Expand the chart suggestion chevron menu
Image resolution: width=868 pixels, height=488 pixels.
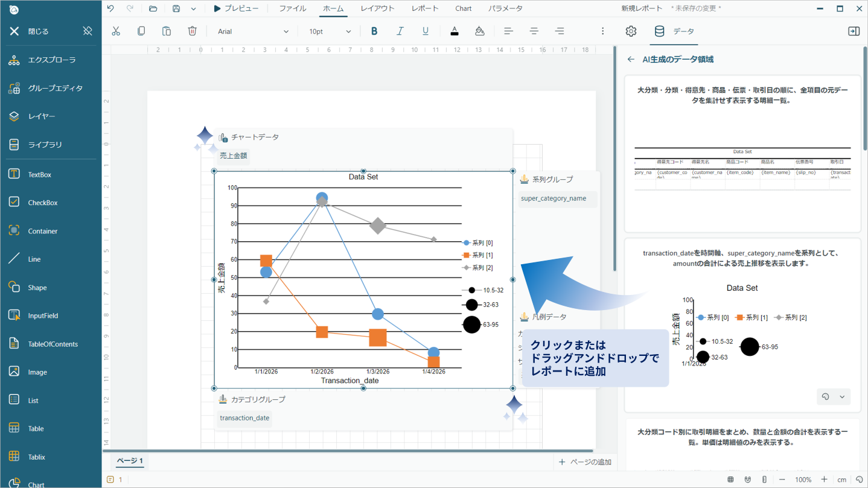tap(842, 396)
